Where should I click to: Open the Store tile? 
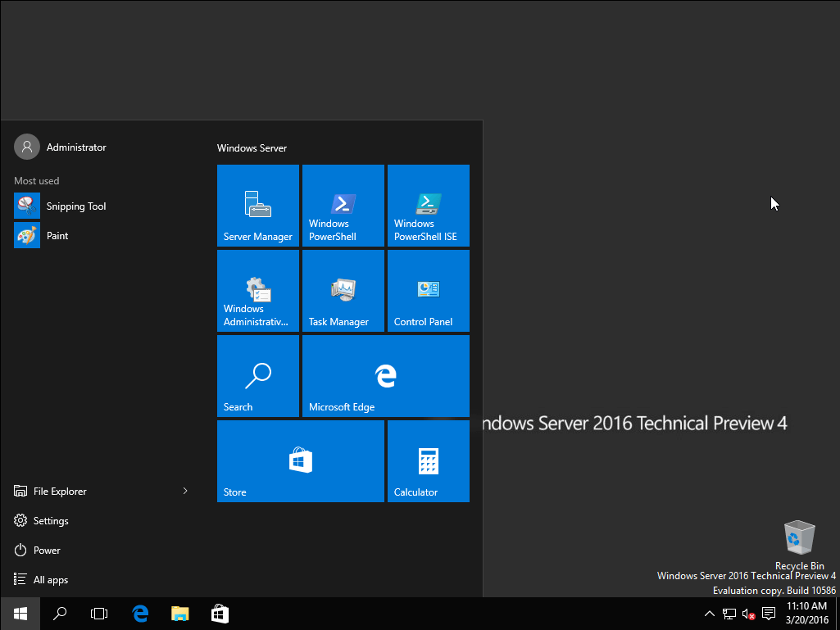301,461
